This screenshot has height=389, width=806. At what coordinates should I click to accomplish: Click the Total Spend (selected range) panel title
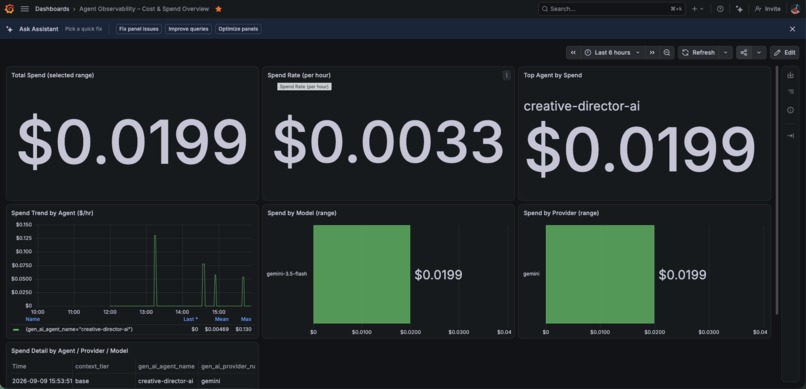pos(52,75)
